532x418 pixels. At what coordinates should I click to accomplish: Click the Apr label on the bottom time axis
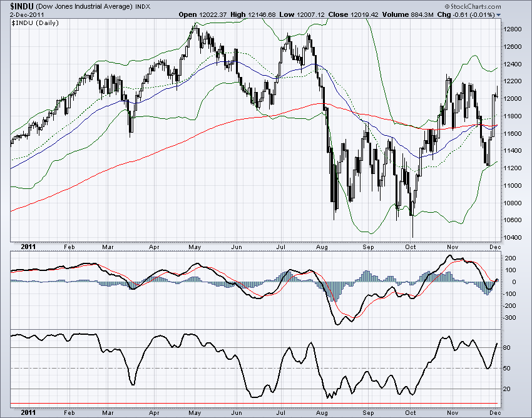pos(154,413)
